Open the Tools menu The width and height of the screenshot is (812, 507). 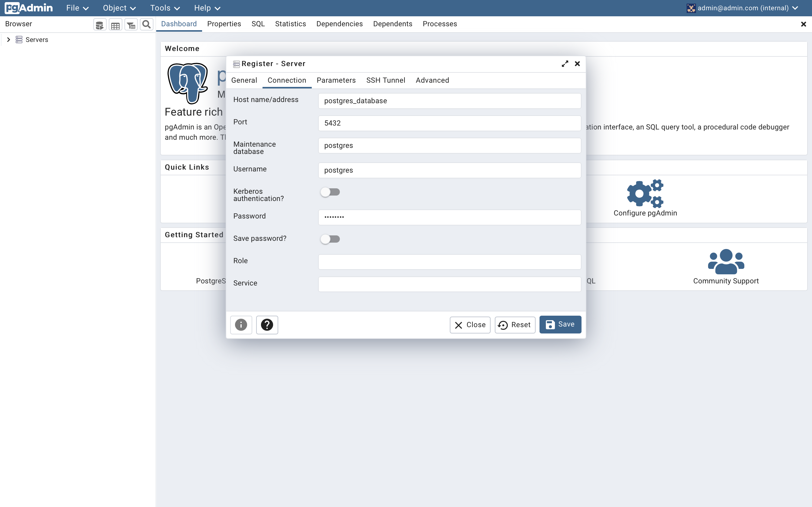point(165,8)
